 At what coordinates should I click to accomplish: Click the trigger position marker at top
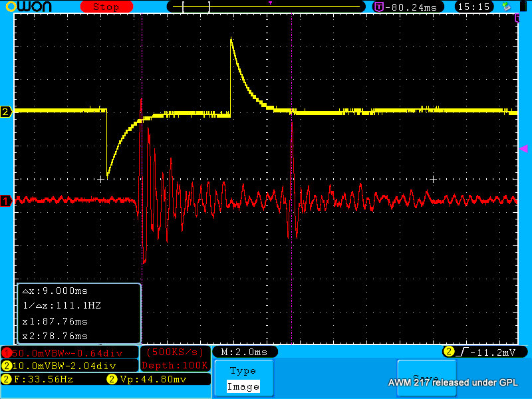[x=271, y=3]
